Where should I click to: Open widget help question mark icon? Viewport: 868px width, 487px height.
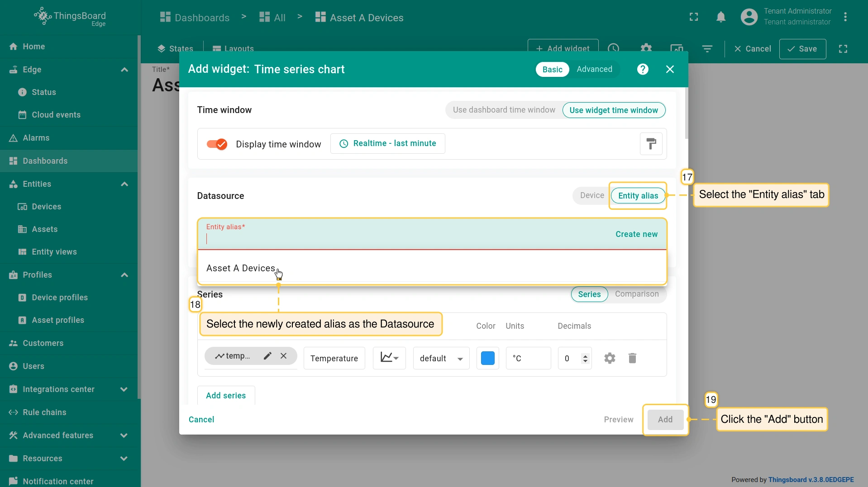pos(643,69)
